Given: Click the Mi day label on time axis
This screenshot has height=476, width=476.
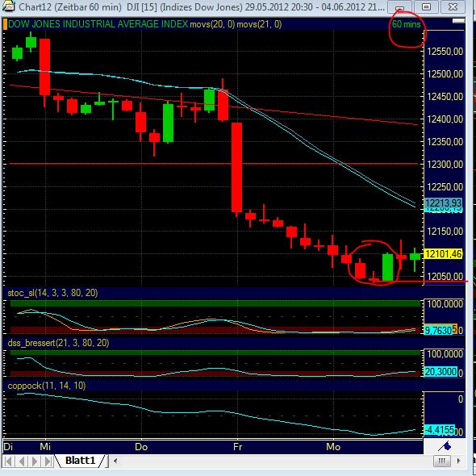Looking at the screenshot, I should [x=45, y=447].
